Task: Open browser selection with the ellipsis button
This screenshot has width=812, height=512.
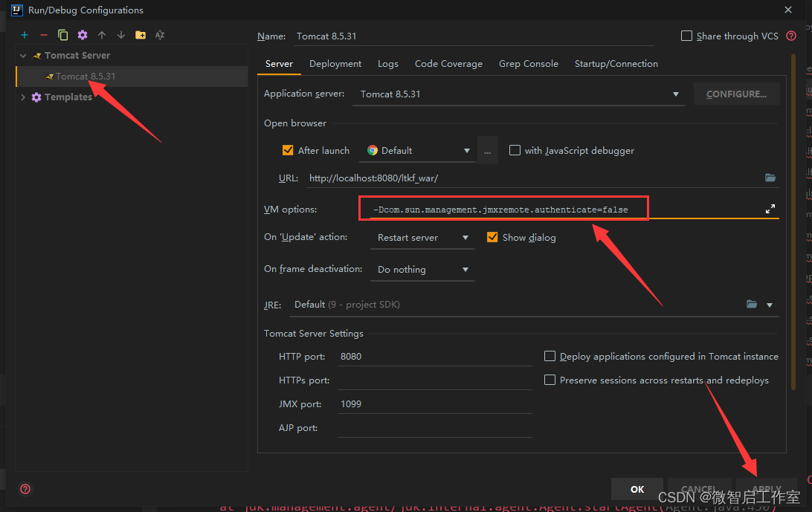Action: pyautogui.click(x=487, y=151)
